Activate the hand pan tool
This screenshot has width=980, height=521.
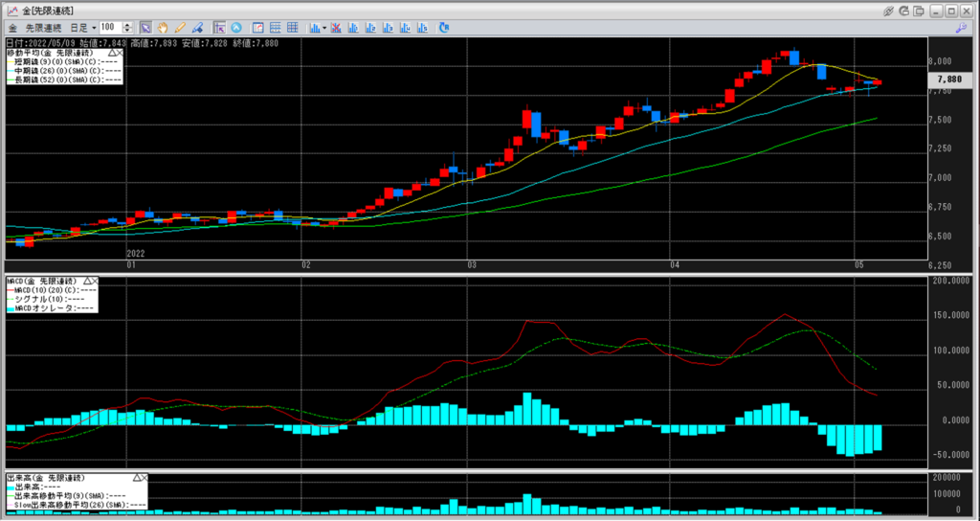click(162, 28)
